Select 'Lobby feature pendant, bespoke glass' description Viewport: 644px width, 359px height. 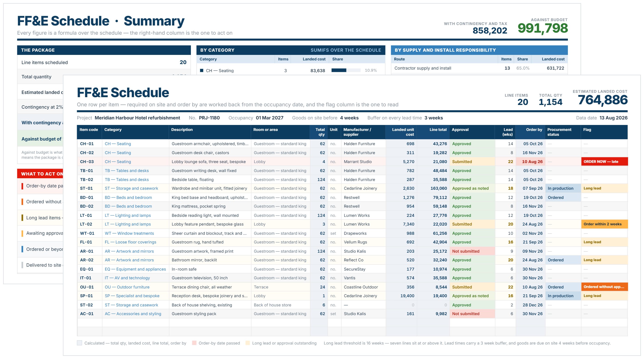tap(207, 224)
